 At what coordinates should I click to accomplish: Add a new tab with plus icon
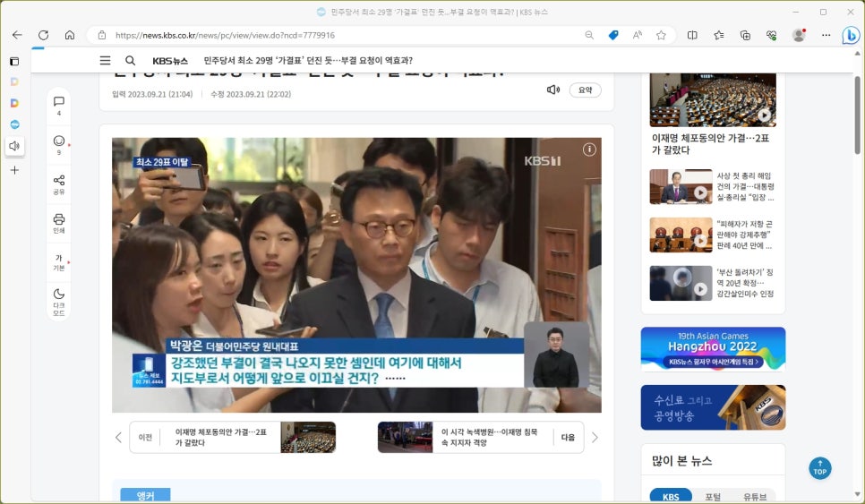click(14, 170)
